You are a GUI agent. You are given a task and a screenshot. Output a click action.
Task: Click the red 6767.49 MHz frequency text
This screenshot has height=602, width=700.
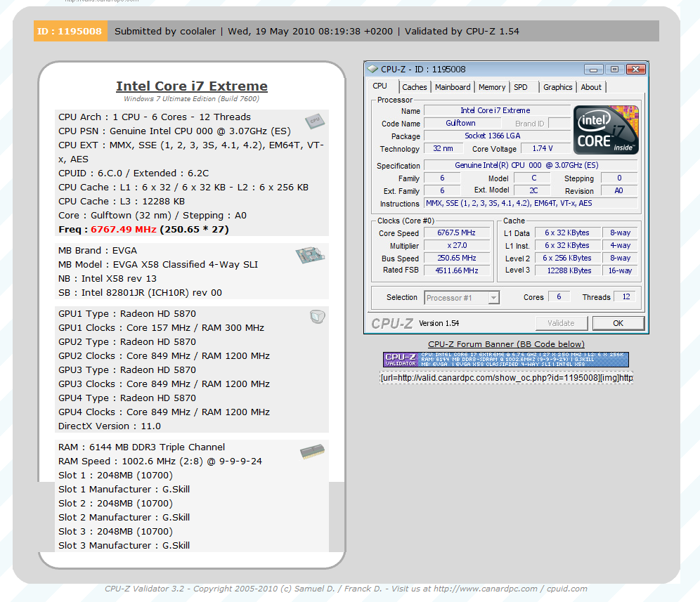coord(124,230)
